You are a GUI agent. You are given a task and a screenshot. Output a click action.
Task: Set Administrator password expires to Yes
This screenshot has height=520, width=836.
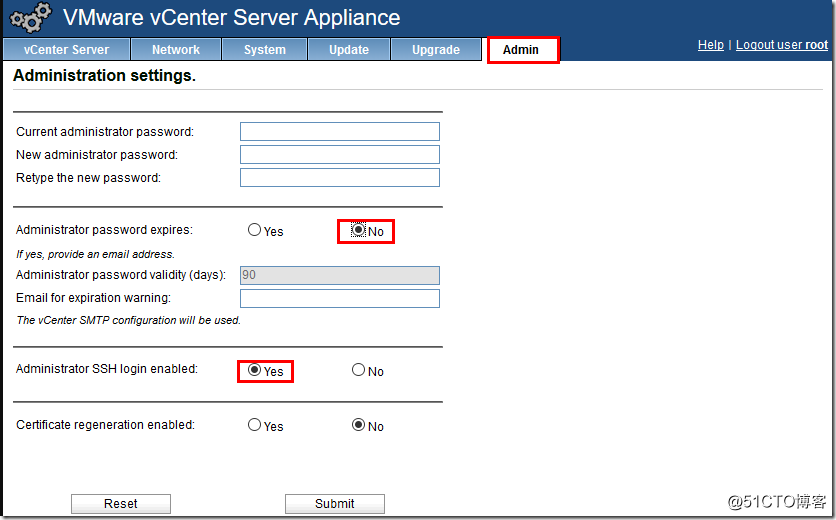254,230
